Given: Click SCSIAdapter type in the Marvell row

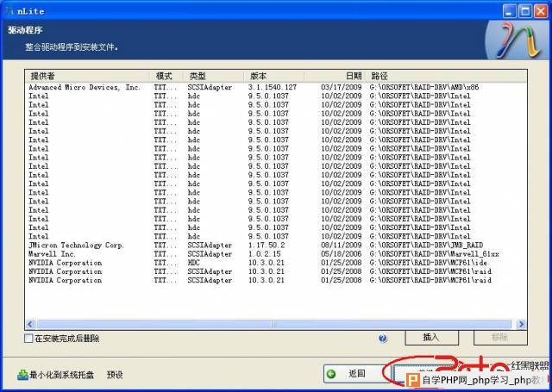Looking at the screenshot, I should tap(210, 254).
